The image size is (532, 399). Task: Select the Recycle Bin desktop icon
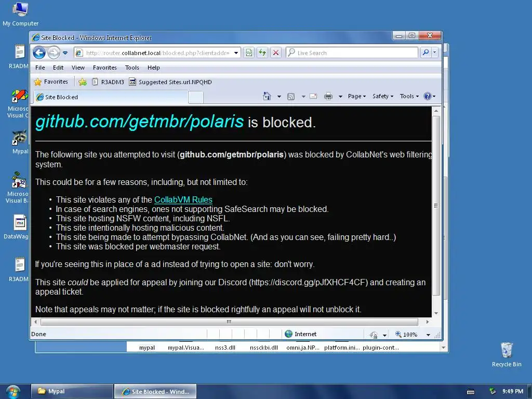[x=507, y=354]
